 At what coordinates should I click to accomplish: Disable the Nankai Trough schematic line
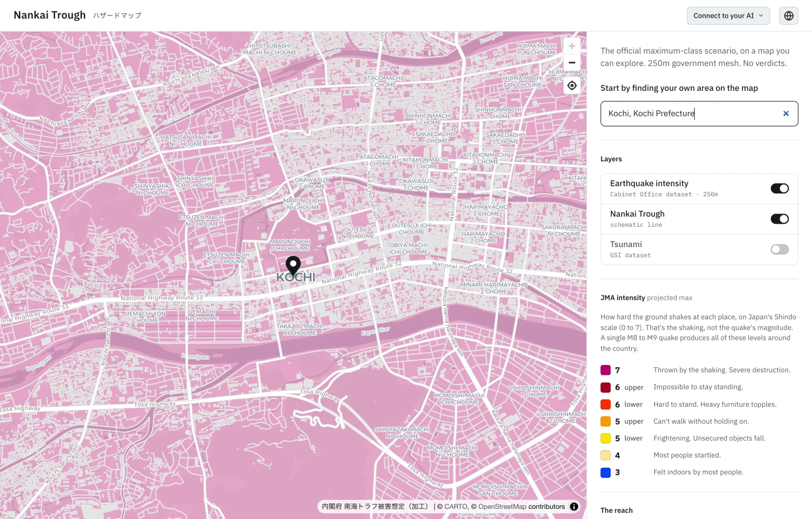(780, 219)
